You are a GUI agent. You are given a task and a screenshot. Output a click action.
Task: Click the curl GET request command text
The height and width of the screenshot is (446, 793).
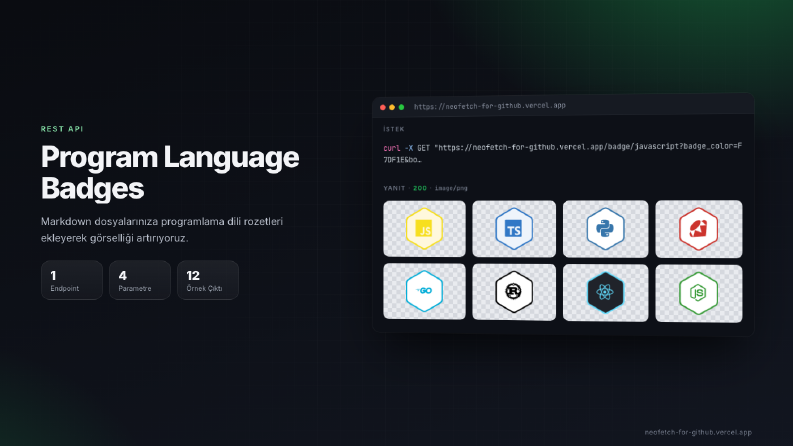coord(562,153)
